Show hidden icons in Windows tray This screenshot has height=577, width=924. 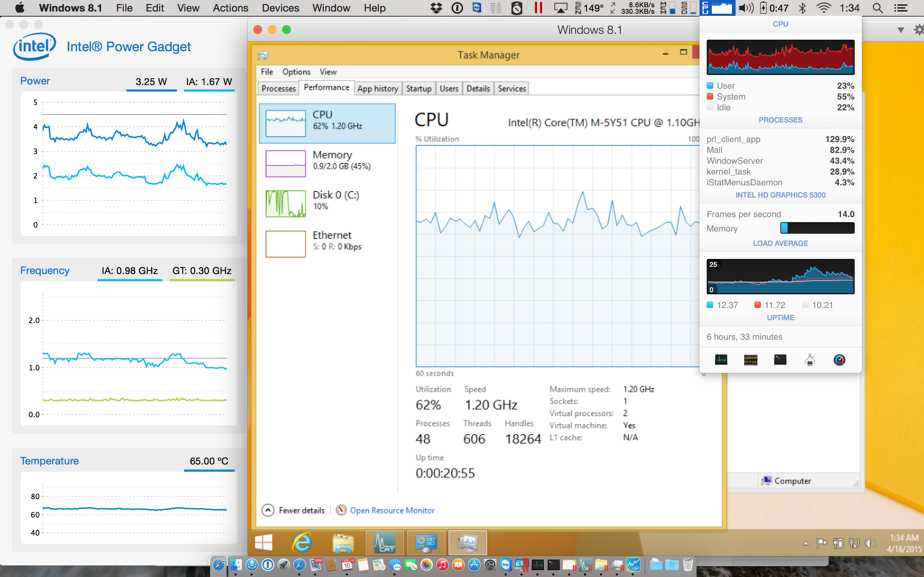coord(806,543)
